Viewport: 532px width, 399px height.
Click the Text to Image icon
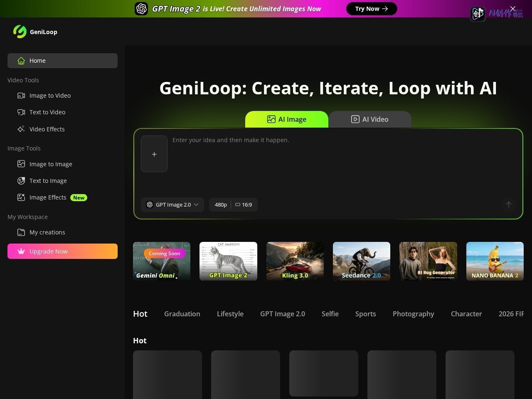click(x=21, y=181)
